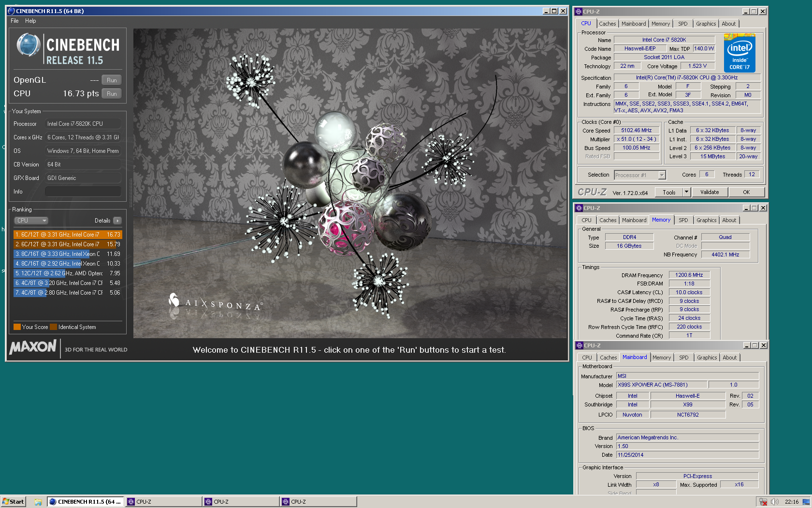
Task: Click CPU-Z title icon in Memory window
Action: pyautogui.click(x=579, y=208)
